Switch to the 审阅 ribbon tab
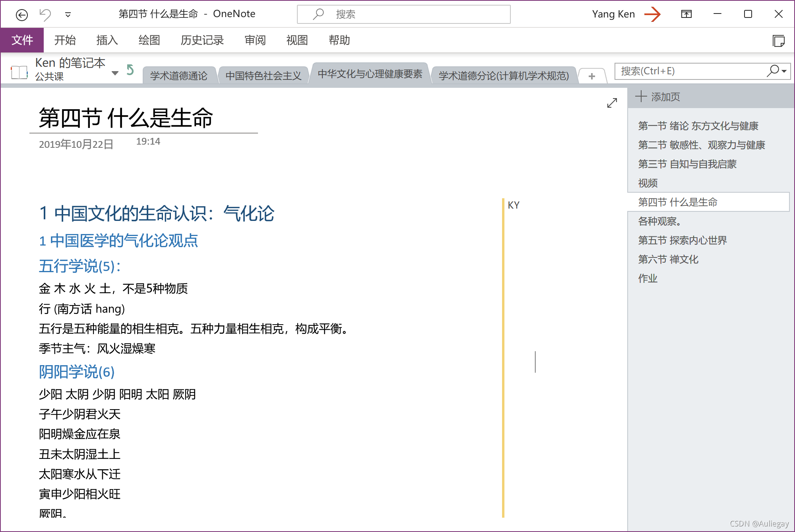795x532 pixels. (x=255, y=40)
